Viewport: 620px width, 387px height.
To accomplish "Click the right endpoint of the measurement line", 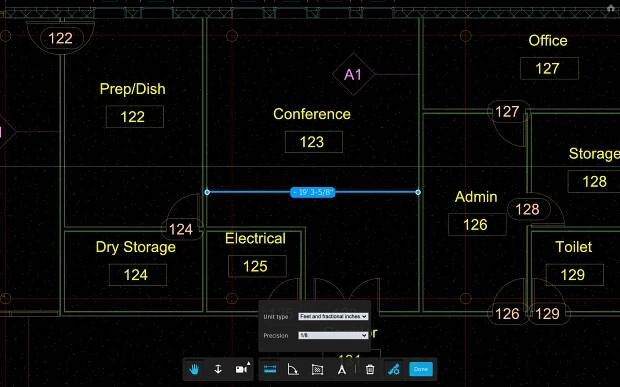I will [x=418, y=192].
